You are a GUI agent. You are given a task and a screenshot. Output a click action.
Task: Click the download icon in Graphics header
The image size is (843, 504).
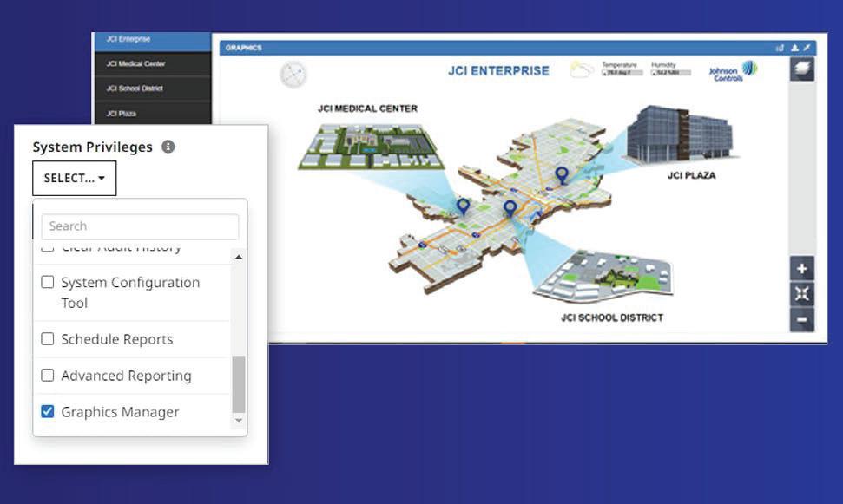pos(794,48)
